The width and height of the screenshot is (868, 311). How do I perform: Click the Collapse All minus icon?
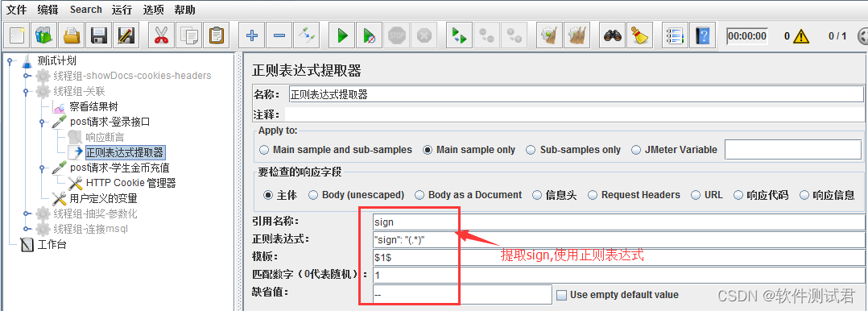click(x=279, y=36)
